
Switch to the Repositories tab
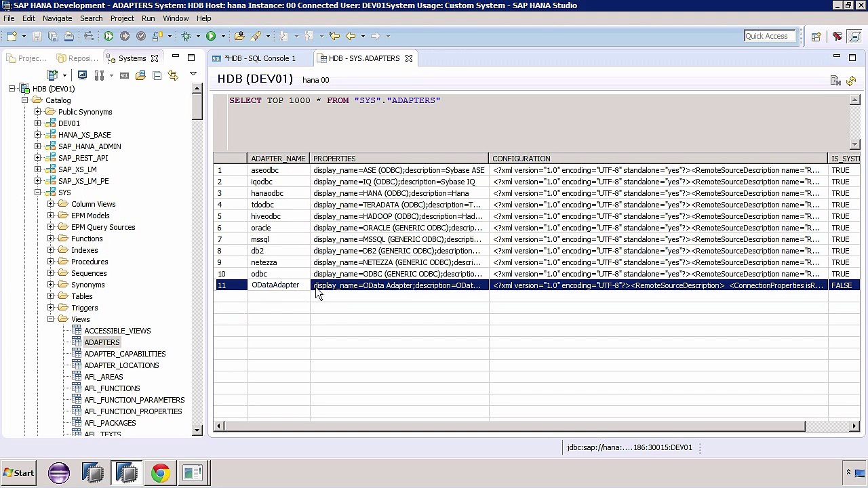click(78, 58)
